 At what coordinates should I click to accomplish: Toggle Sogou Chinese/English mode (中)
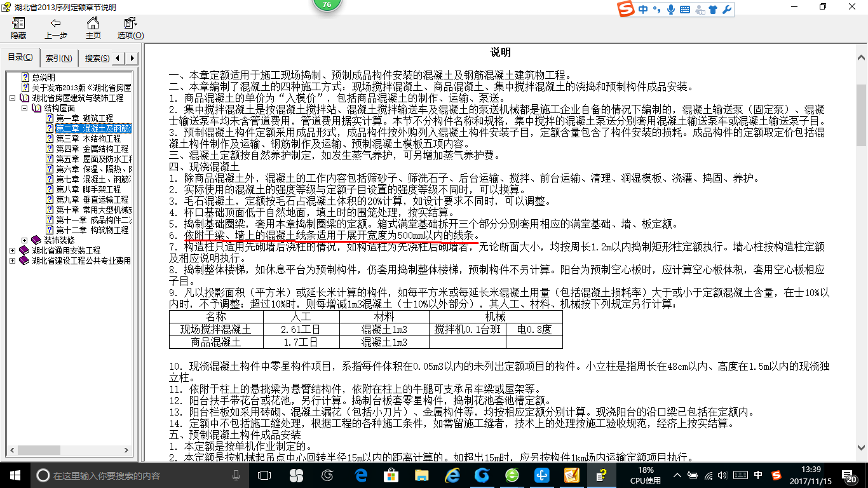(x=644, y=10)
